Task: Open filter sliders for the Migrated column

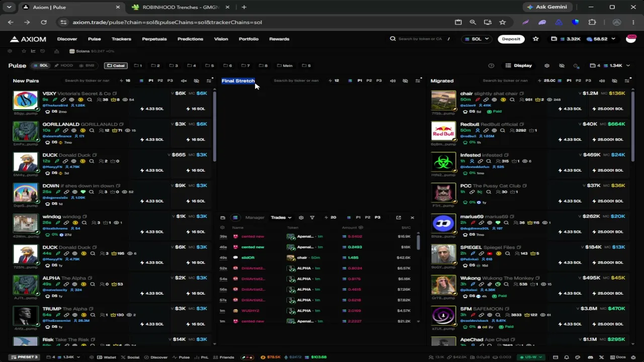Action: (x=627, y=80)
